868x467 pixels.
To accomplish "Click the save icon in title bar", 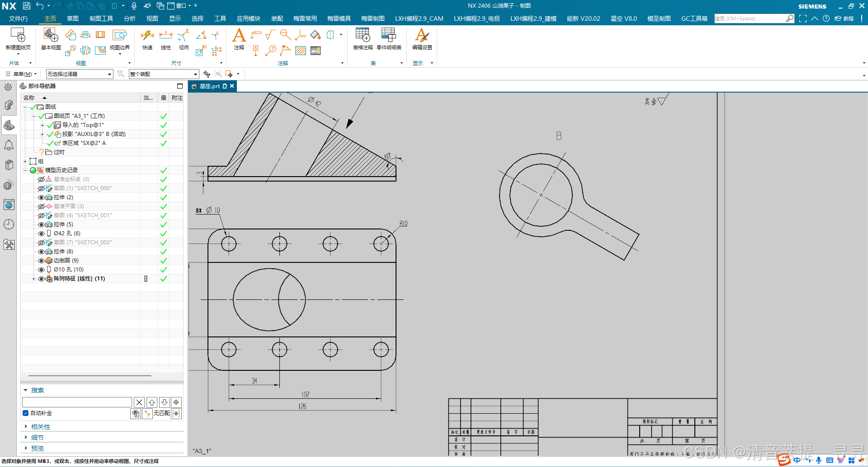I will (x=27, y=6).
